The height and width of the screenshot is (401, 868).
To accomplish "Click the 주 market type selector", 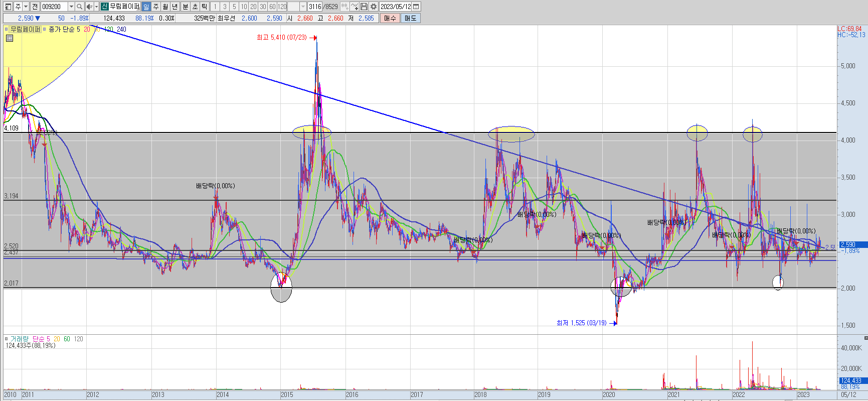I will [x=18, y=7].
